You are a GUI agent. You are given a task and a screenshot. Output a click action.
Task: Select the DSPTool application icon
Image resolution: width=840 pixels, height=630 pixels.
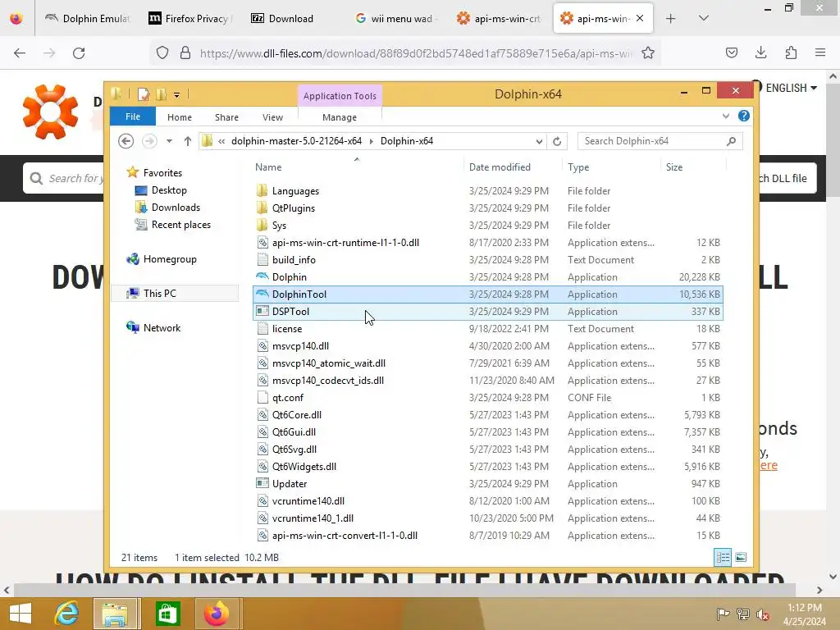coord(262,311)
